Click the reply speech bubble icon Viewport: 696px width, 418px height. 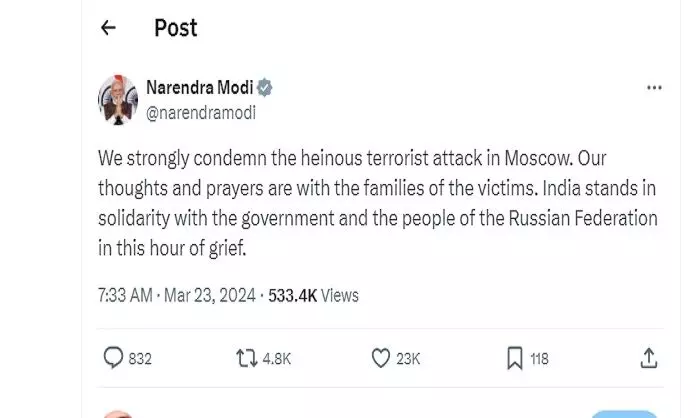(113, 357)
